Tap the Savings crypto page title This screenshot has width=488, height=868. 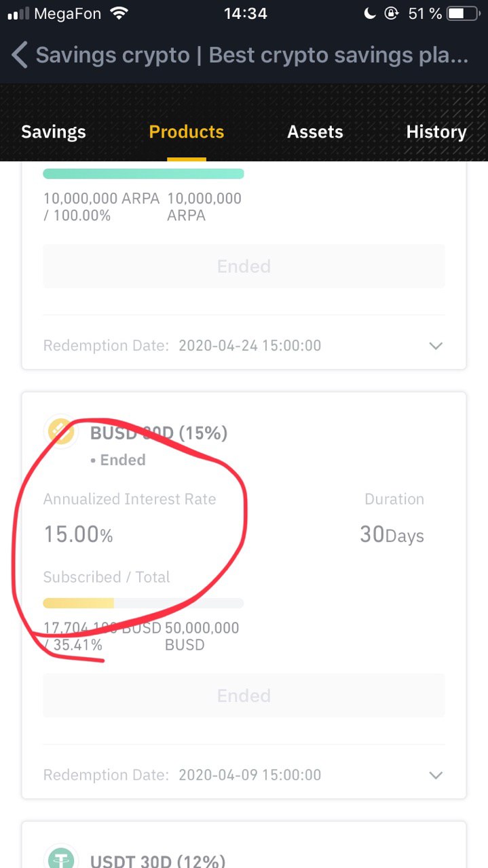pyautogui.click(x=252, y=55)
